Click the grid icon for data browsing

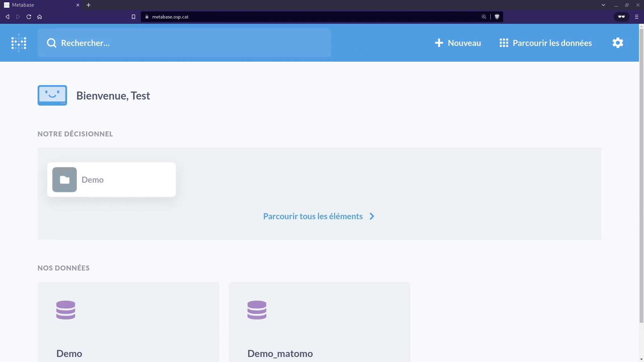point(504,43)
